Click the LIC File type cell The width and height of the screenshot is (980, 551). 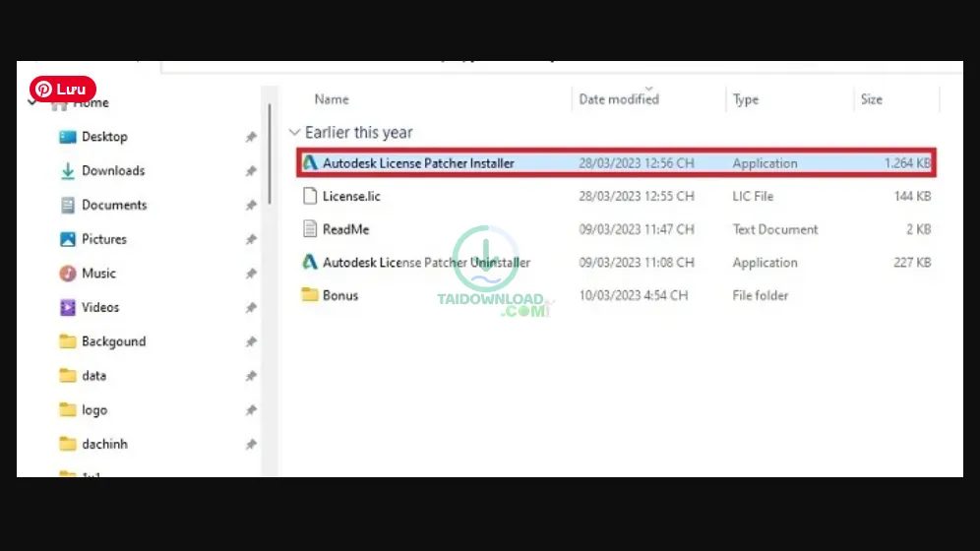753,196
